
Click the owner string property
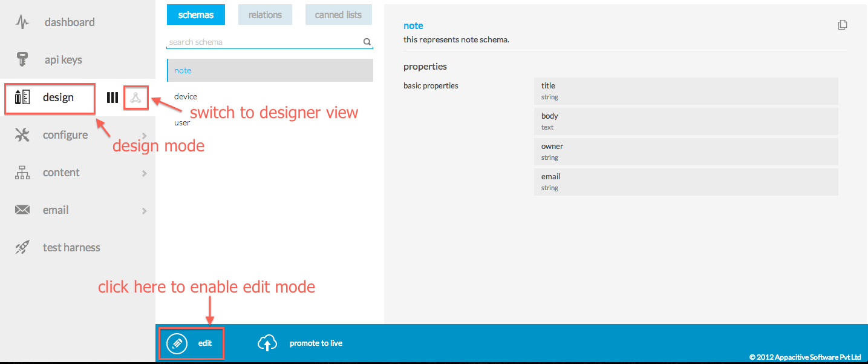click(x=686, y=151)
